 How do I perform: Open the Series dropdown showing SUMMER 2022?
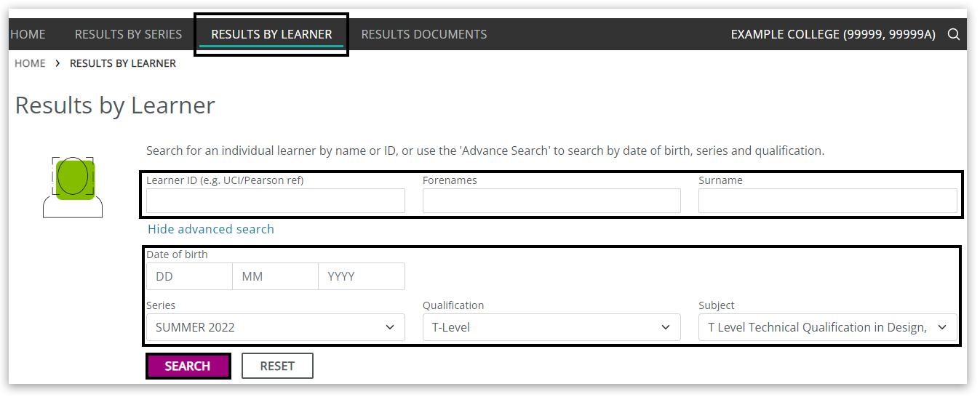[x=275, y=327]
